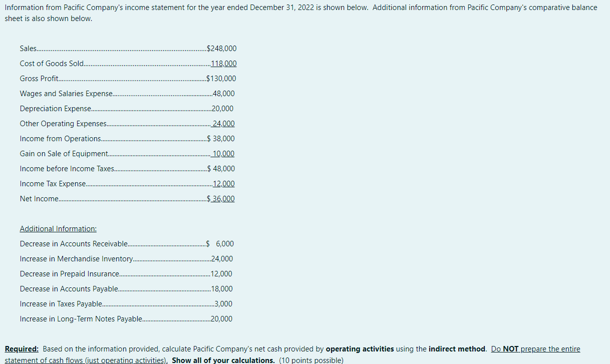The width and height of the screenshot is (610, 364).
Task: Click the '(10 points possible)' note
Action: (311, 360)
